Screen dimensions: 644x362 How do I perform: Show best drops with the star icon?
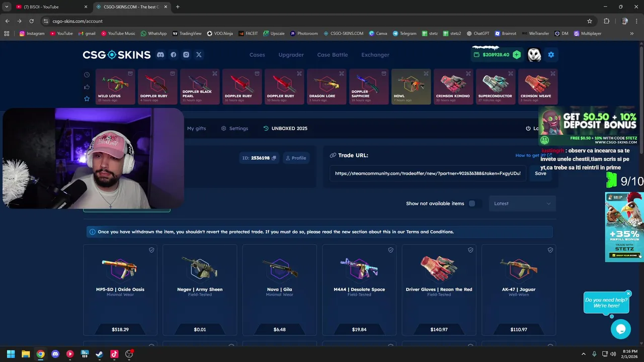(87, 99)
